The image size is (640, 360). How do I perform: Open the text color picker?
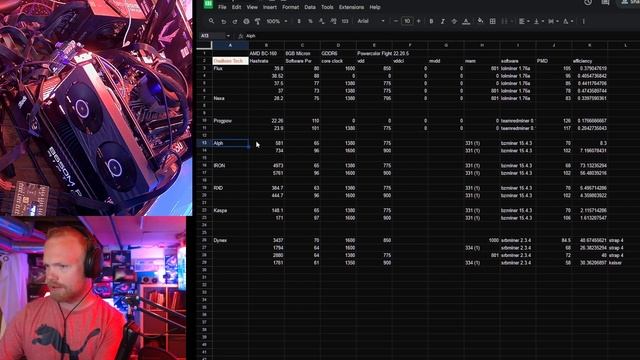point(466,21)
